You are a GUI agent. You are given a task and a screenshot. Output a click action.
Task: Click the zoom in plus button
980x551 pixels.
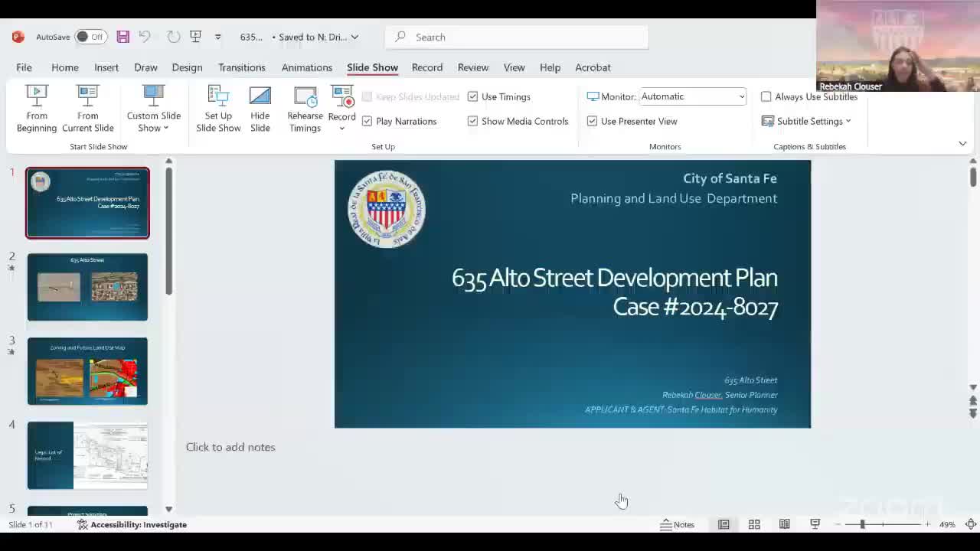pos(928,524)
